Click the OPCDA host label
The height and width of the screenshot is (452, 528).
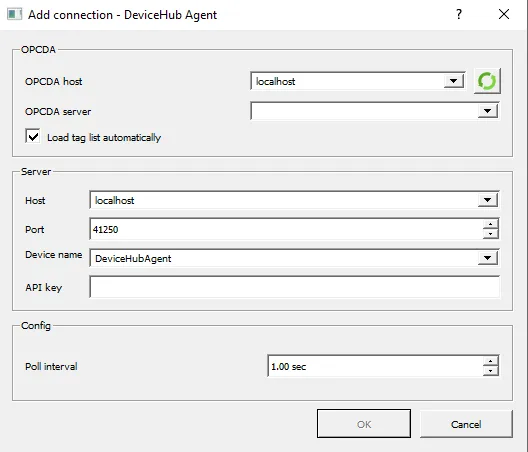[x=54, y=82]
